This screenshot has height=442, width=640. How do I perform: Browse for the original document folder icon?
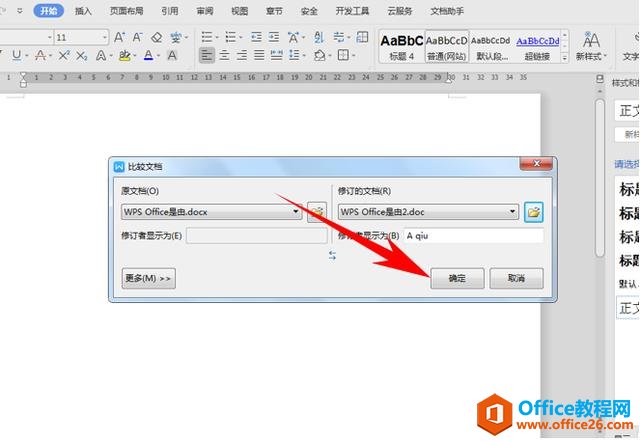[317, 212]
